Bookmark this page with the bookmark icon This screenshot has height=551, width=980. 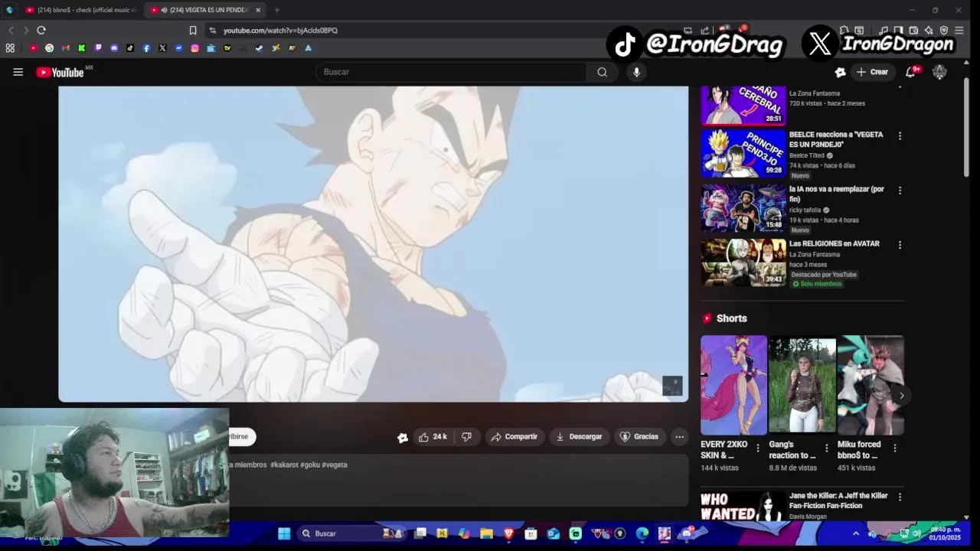[x=193, y=30]
